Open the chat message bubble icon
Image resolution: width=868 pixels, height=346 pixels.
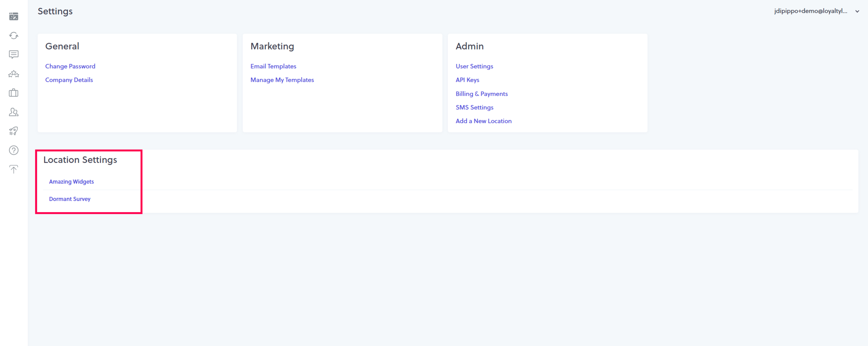pos(14,54)
